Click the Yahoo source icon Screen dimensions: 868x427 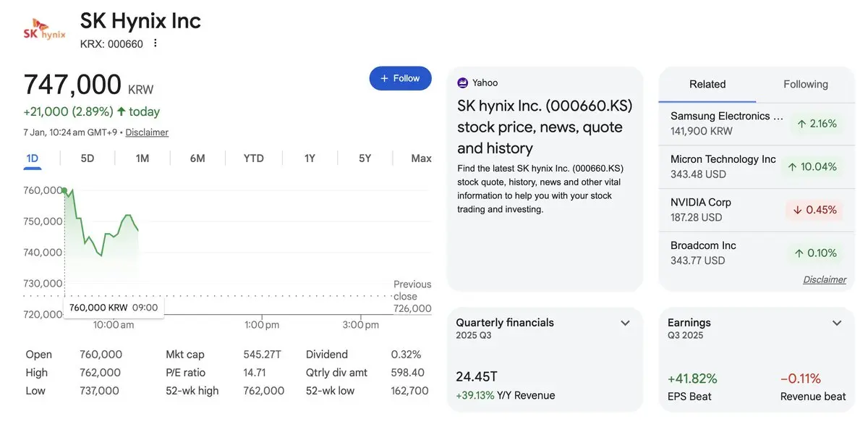(463, 83)
